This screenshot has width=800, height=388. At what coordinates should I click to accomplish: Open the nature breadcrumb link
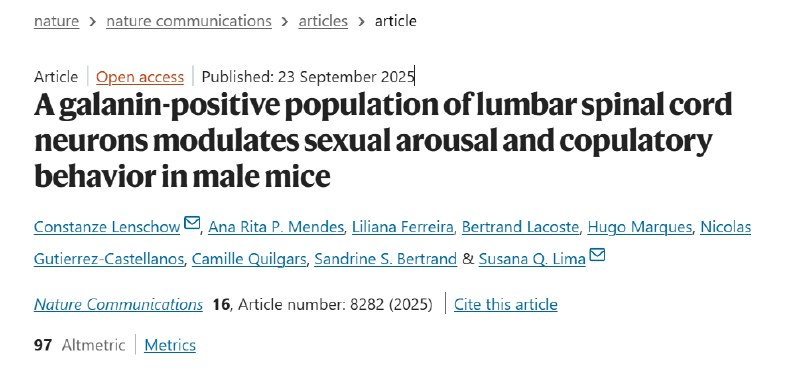(57, 21)
